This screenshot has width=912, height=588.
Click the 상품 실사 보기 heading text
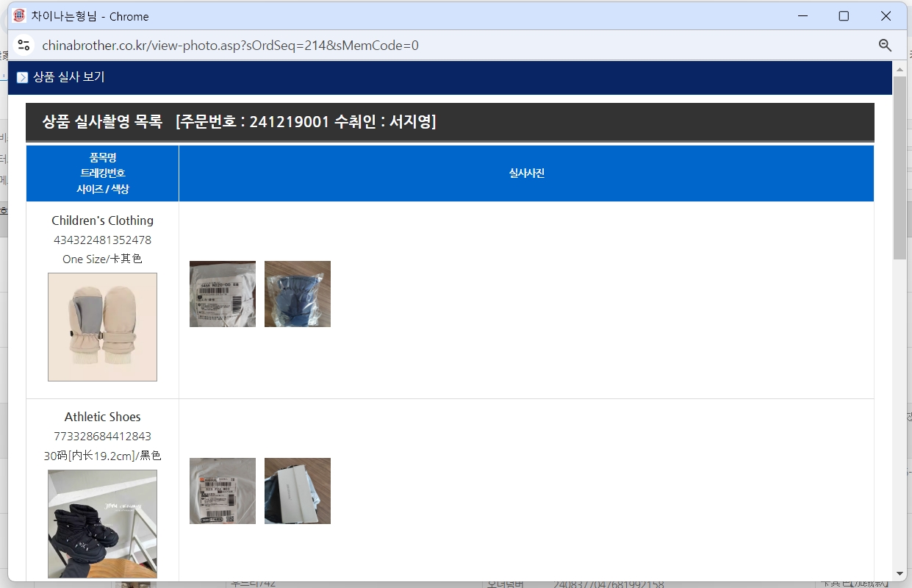coord(69,77)
